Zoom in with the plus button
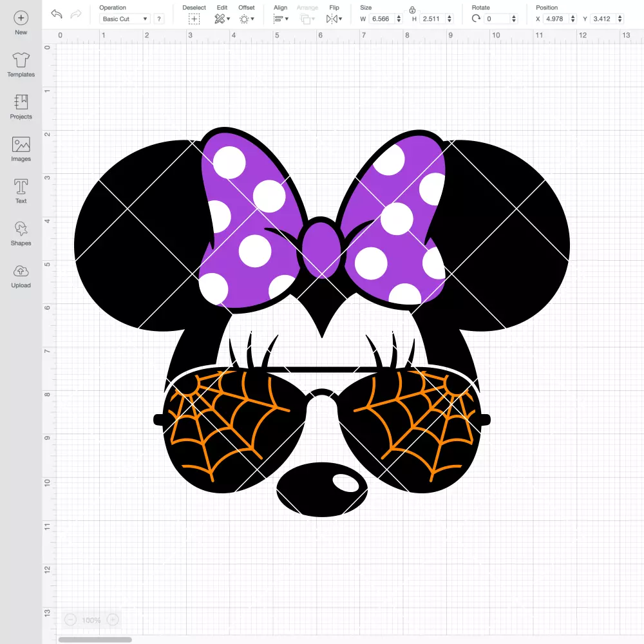The width and height of the screenshot is (644, 644). (113, 620)
